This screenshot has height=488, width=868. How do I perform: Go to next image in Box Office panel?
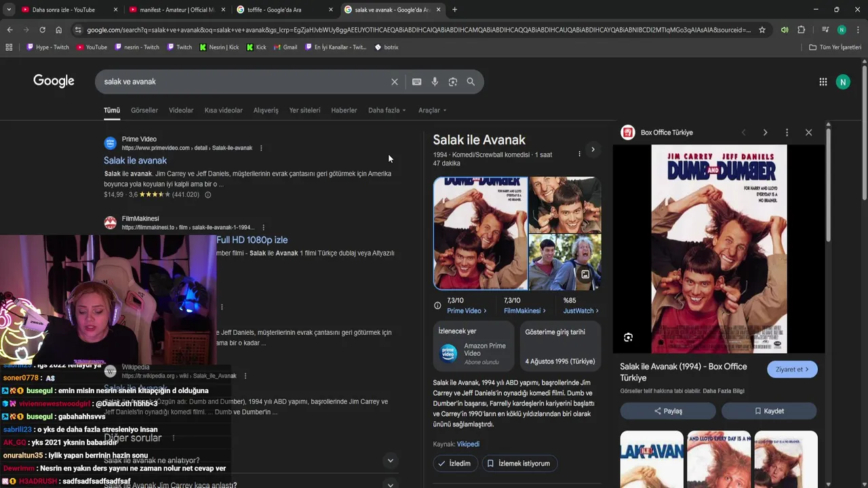click(765, 133)
